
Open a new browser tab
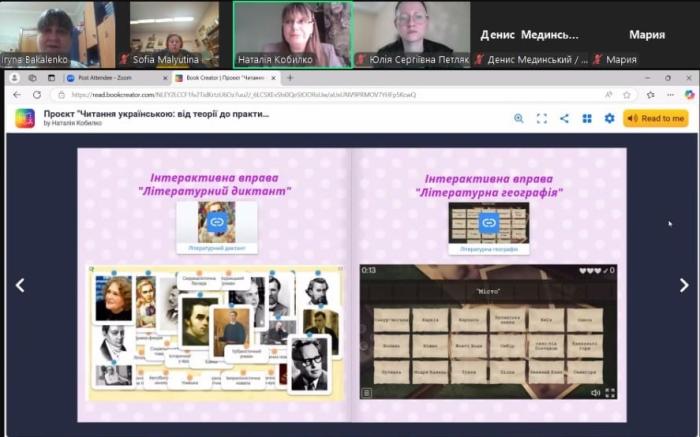(x=290, y=78)
